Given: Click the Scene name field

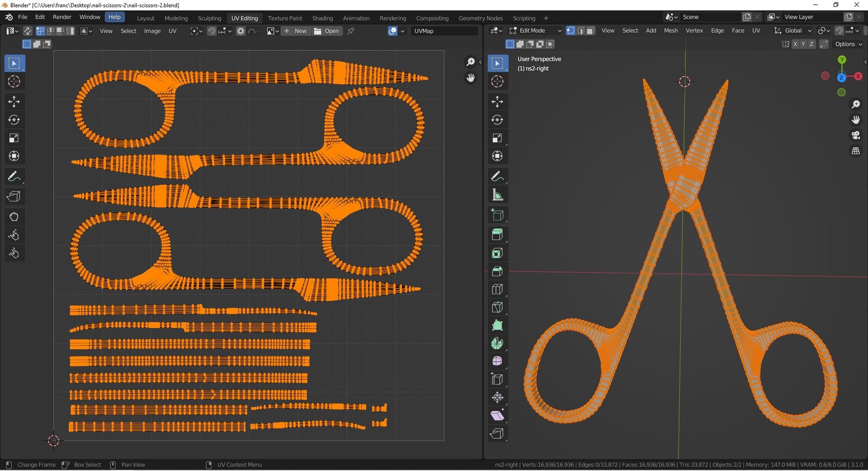Looking at the screenshot, I should click(710, 17).
